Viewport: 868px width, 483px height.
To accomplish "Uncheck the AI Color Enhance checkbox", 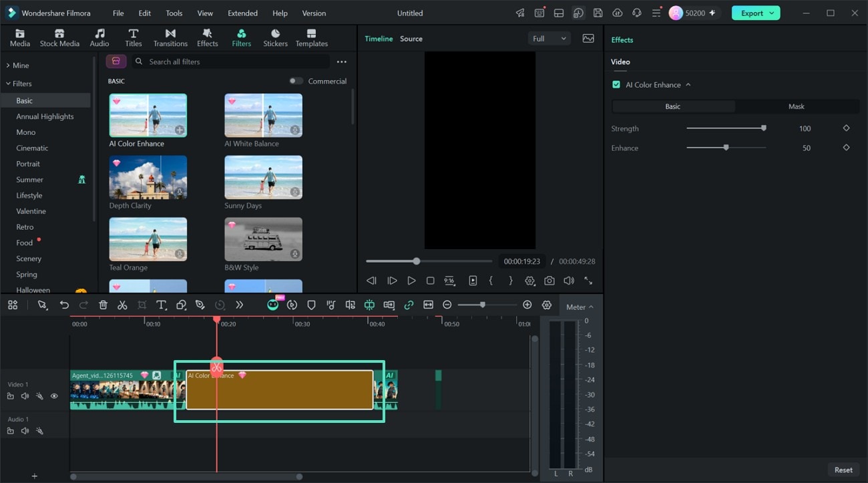I will 616,85.
